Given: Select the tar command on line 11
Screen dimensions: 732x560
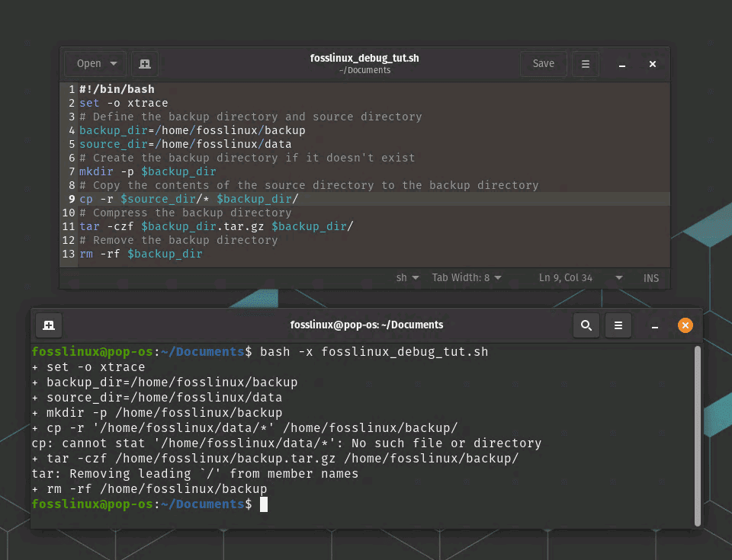Looking at the screenshot, I should click(x=89, y=226).
